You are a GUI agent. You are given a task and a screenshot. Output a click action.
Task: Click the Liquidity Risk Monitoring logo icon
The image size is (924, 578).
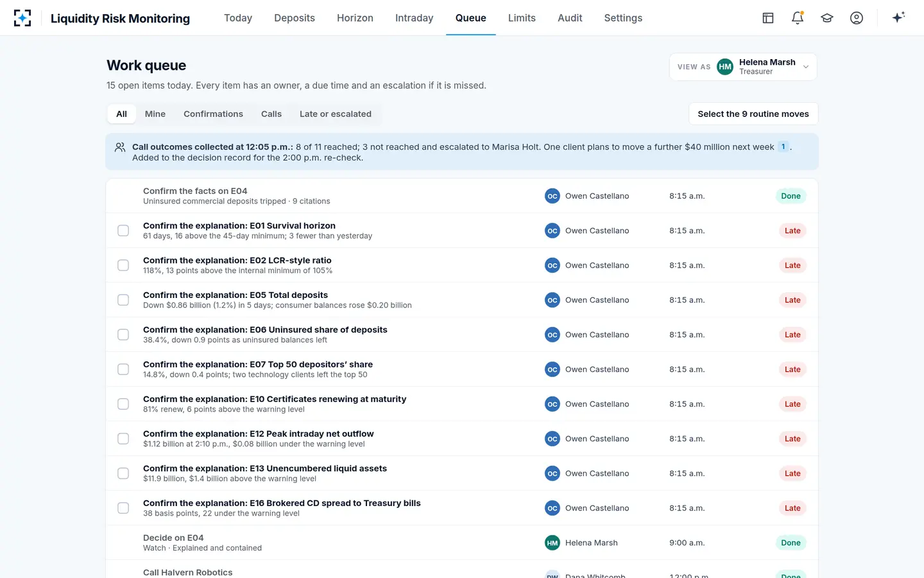(x=22, y=18)
